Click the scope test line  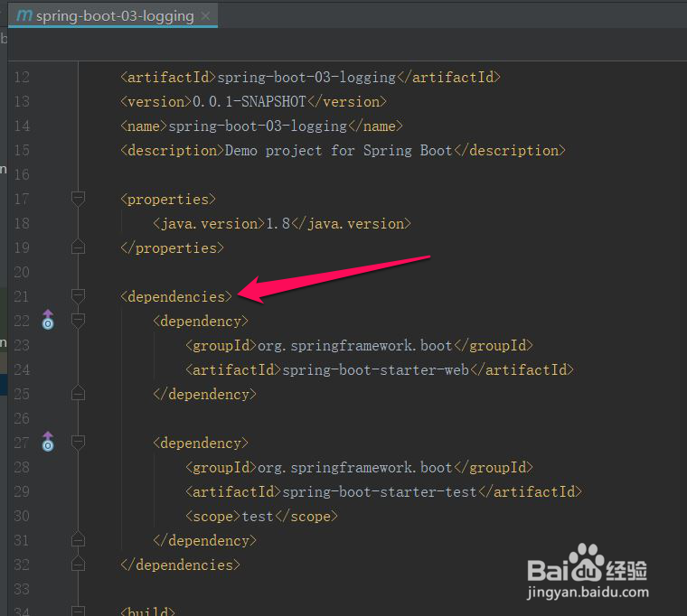[x=261, y=516]
